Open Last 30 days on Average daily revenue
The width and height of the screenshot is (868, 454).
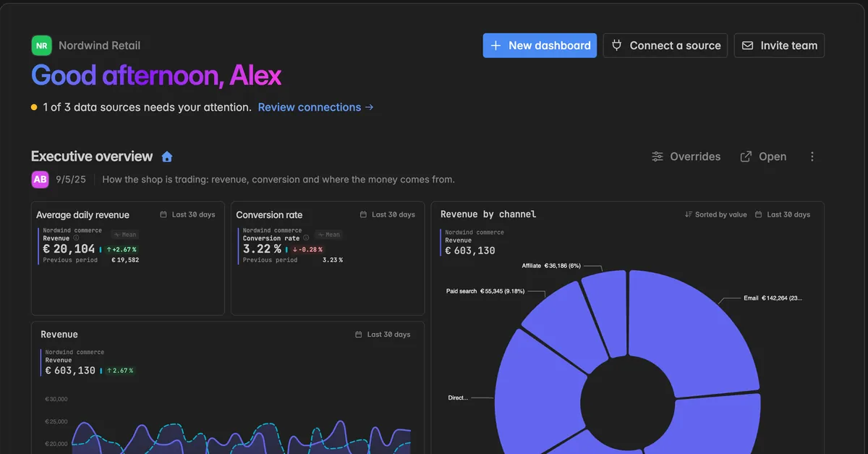(187, 214)
